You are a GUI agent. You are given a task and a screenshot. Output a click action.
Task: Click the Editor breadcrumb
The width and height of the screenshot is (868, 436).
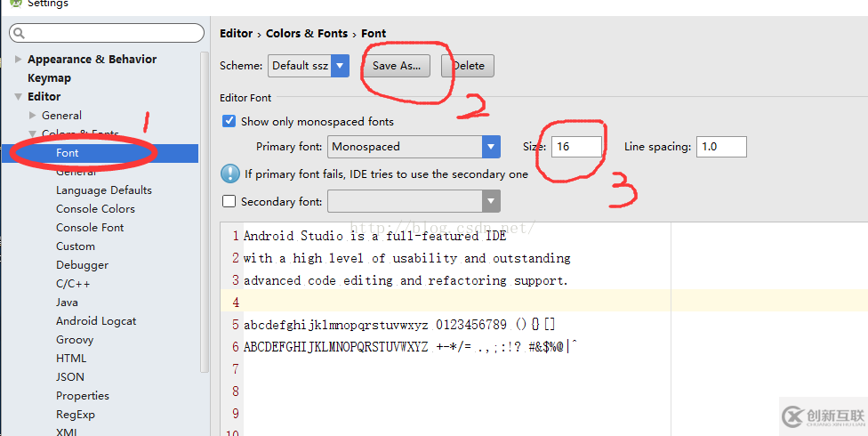(x=236, y=33)
